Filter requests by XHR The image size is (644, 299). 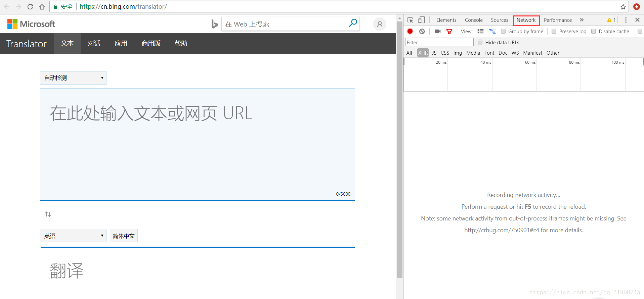[x=423, y=53]
